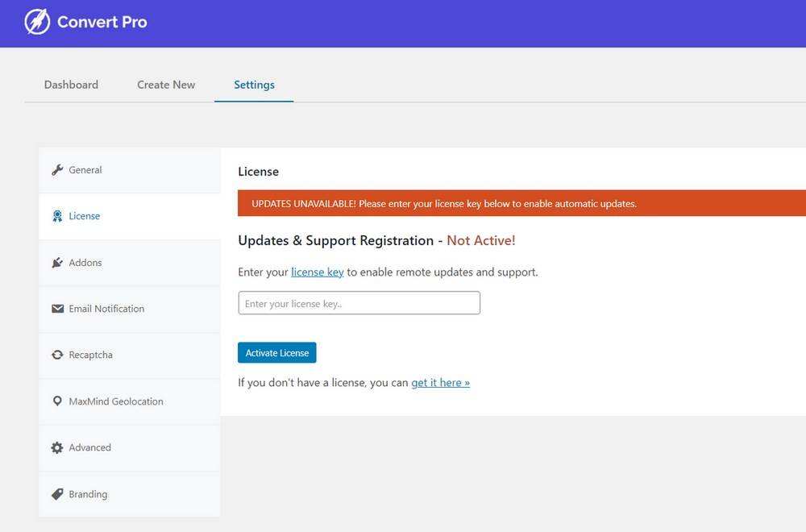Viewport: 806px width, 532px height.
Task: Click the Advanced gear icon
Action: tap(57, 447)
